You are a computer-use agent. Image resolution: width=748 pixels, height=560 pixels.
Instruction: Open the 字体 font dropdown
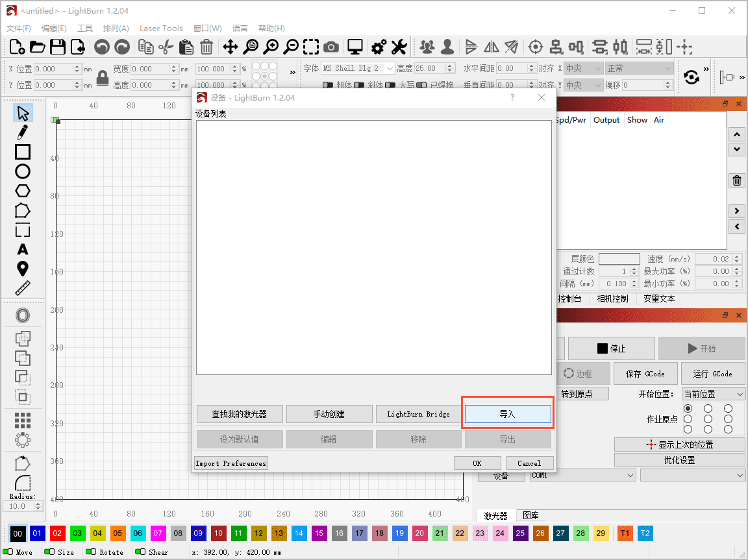click(x=358, y=68)
